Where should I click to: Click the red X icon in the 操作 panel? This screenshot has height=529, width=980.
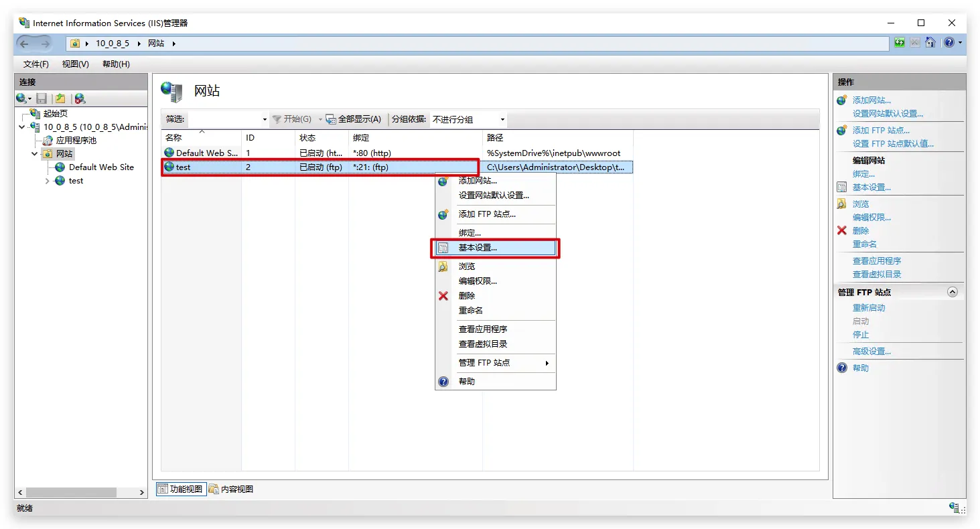click(842, 230)
